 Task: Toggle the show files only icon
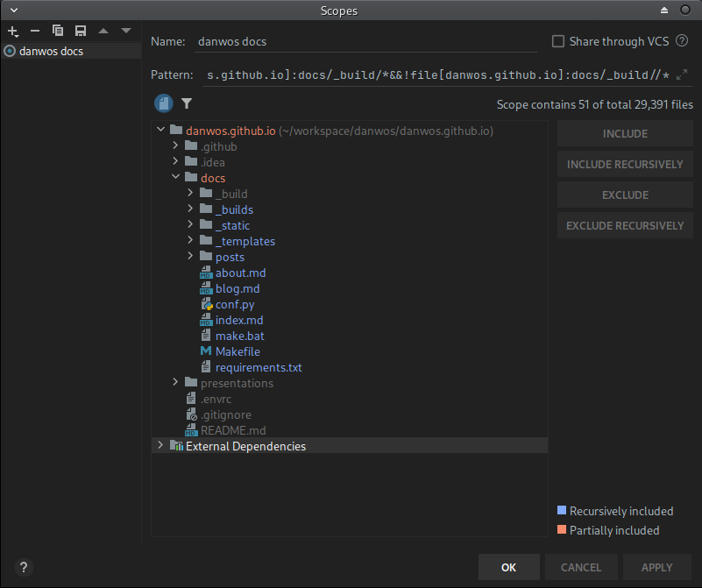[x=164, y=103]
